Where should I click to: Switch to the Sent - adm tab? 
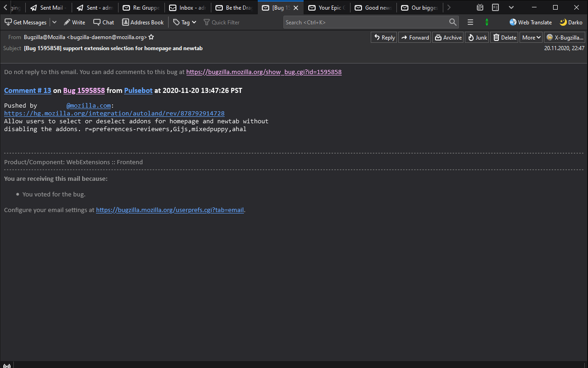tap(96, 7)
